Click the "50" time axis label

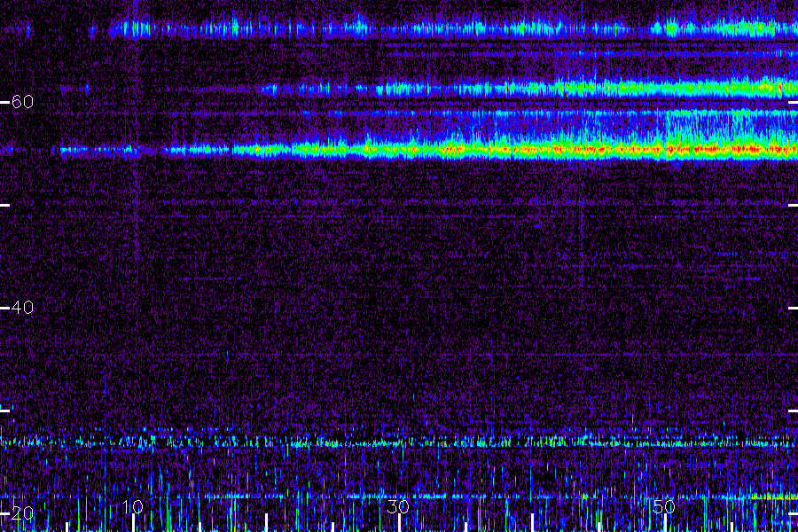click(x=664, y=506)
